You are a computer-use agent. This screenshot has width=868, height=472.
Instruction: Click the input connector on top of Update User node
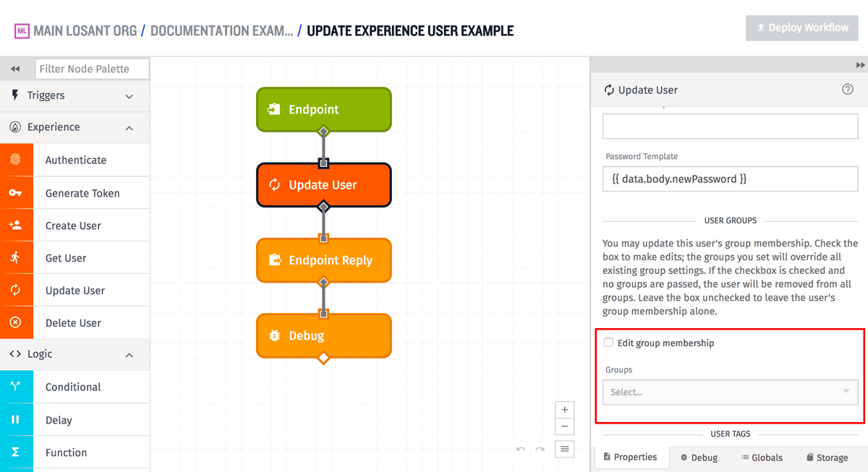(x=323, y=163)
